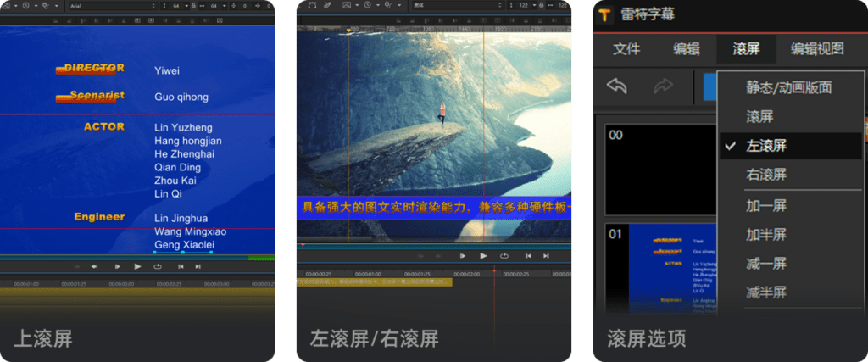Open font height 122 dropdown
Viewport: 868px width, 362px height.
tap(534, 6)
